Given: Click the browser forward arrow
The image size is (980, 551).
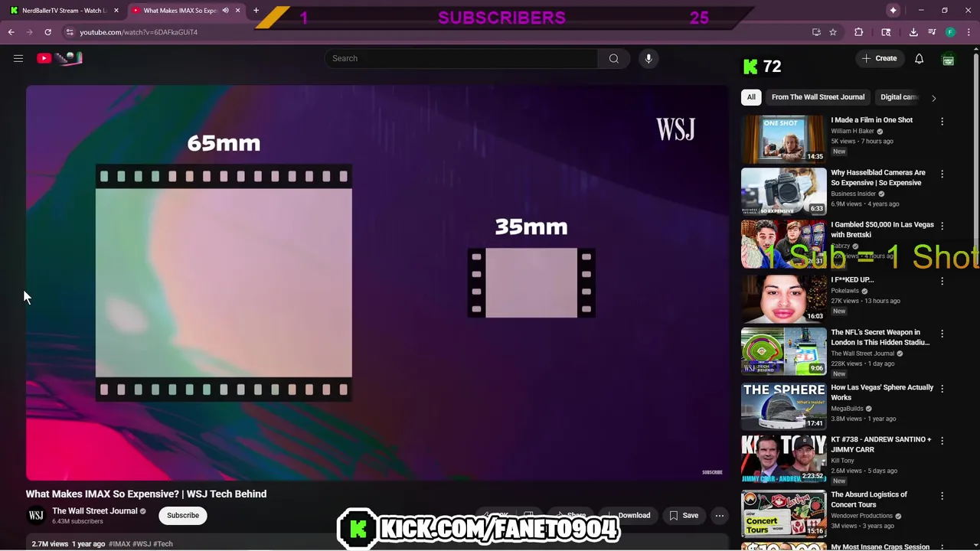Looking at the screenshot, I should 30,32.
